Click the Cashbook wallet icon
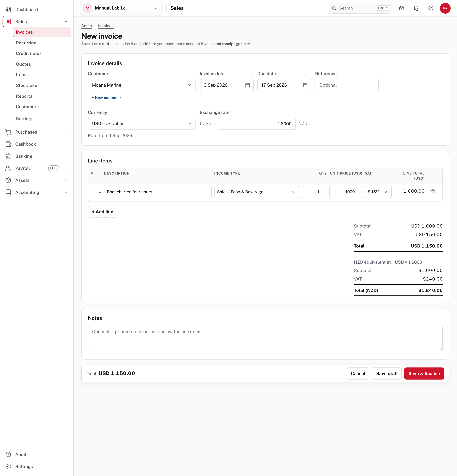 [8, 144]
